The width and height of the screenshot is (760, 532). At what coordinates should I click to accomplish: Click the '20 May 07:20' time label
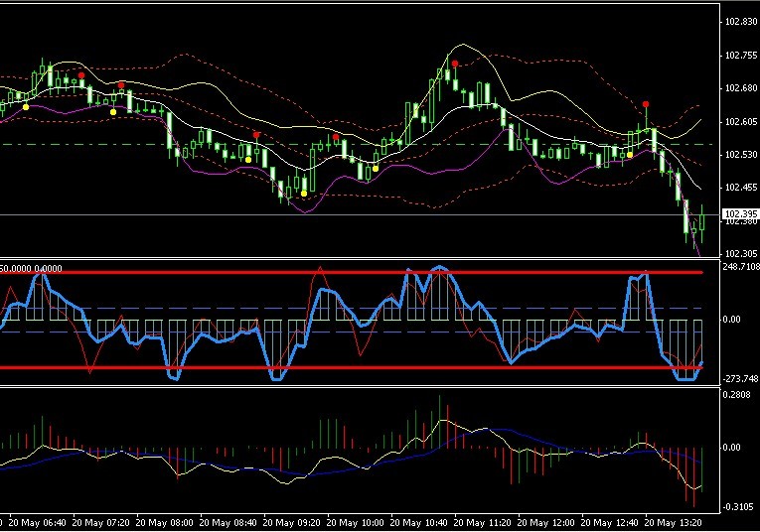(100, 523)
